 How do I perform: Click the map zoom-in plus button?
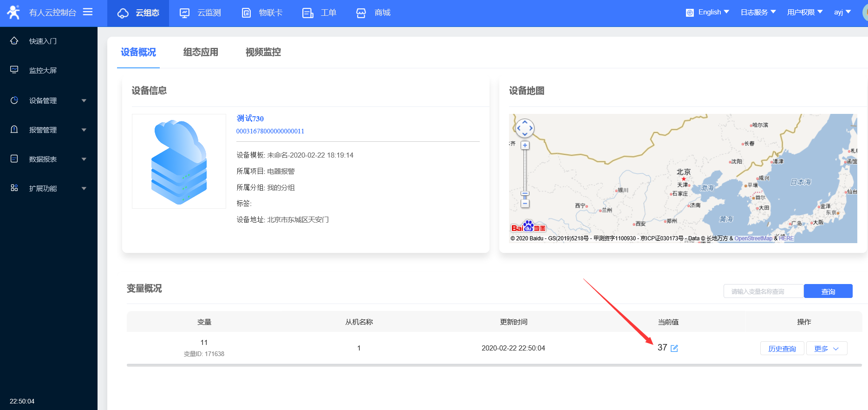pos(525,145)
